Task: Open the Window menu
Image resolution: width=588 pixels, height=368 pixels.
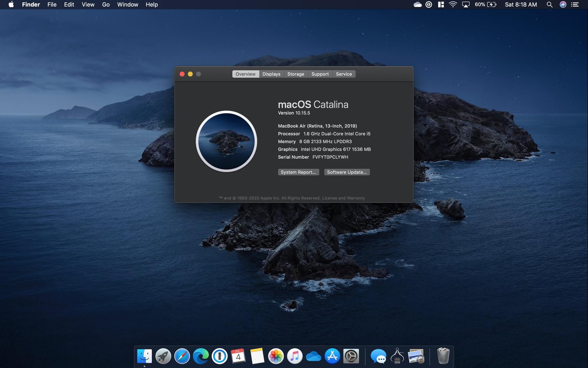Action: click(x=128, y=4)
